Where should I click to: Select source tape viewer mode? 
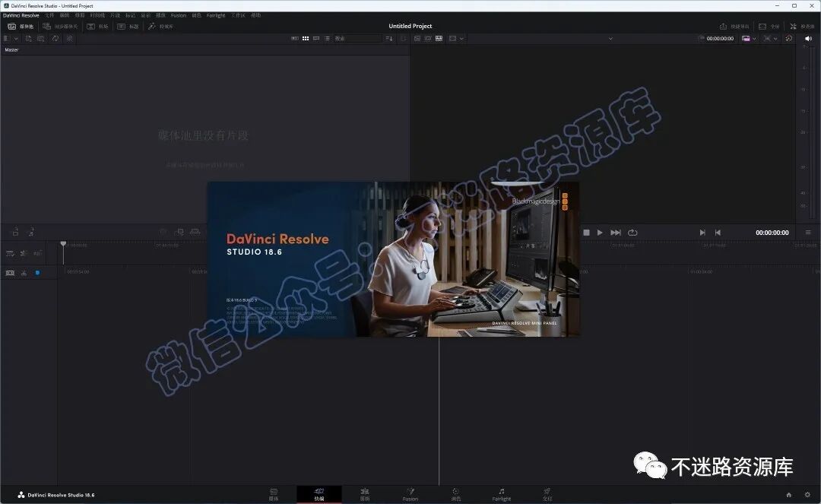coord(428,39)
